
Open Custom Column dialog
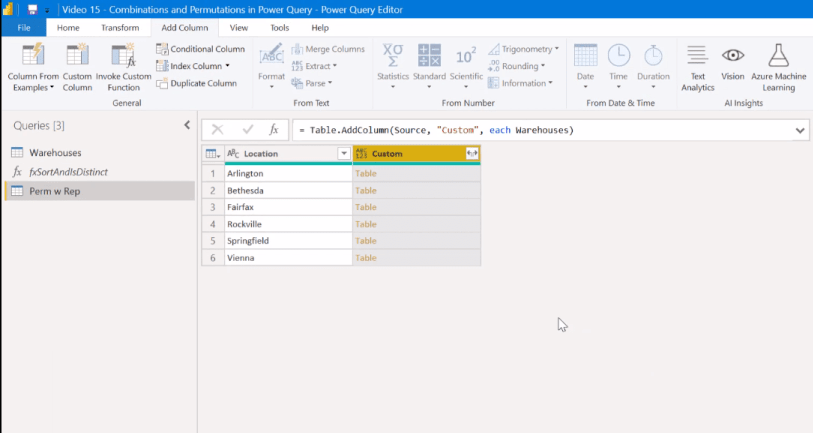point(77,68)
